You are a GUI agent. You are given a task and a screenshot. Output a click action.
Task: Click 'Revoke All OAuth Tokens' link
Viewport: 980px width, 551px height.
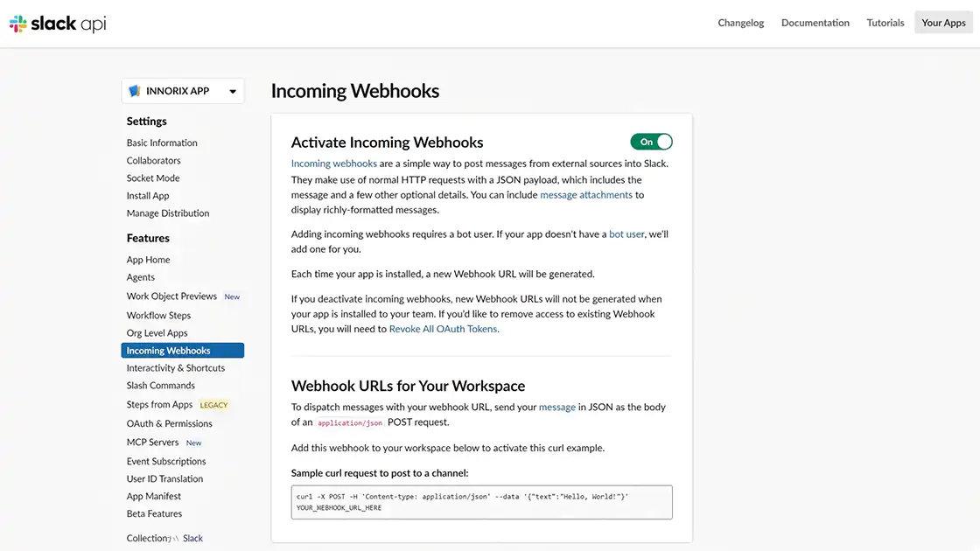coord(444,329)
